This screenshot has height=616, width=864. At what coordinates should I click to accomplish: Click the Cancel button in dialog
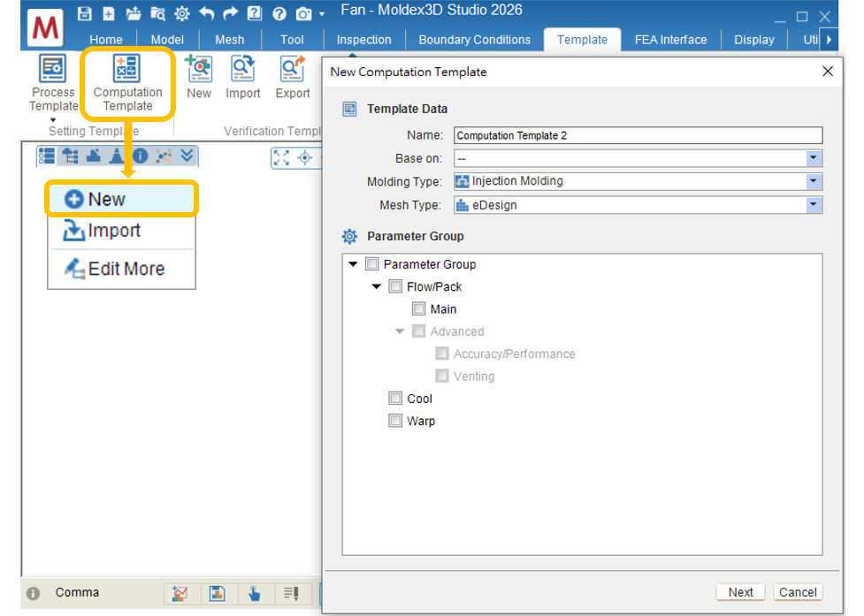(x=798, y=592)
